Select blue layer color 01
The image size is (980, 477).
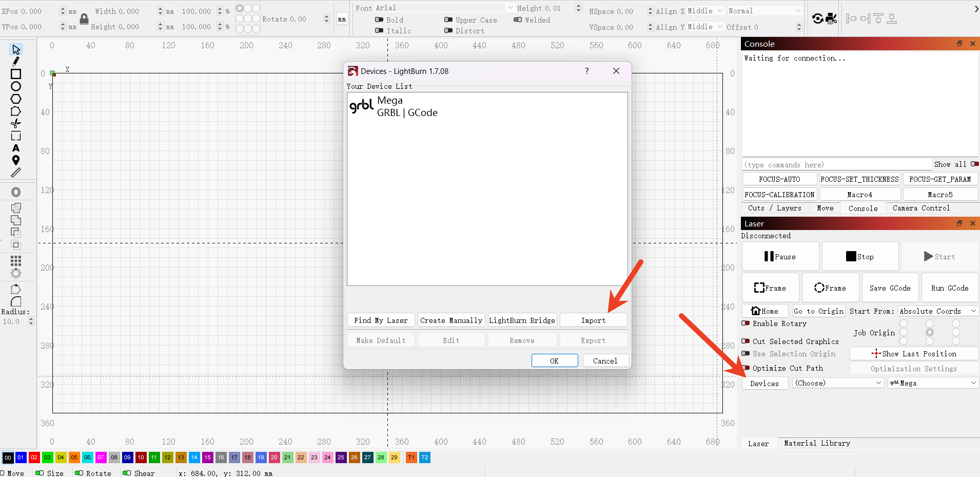[21, 457]
